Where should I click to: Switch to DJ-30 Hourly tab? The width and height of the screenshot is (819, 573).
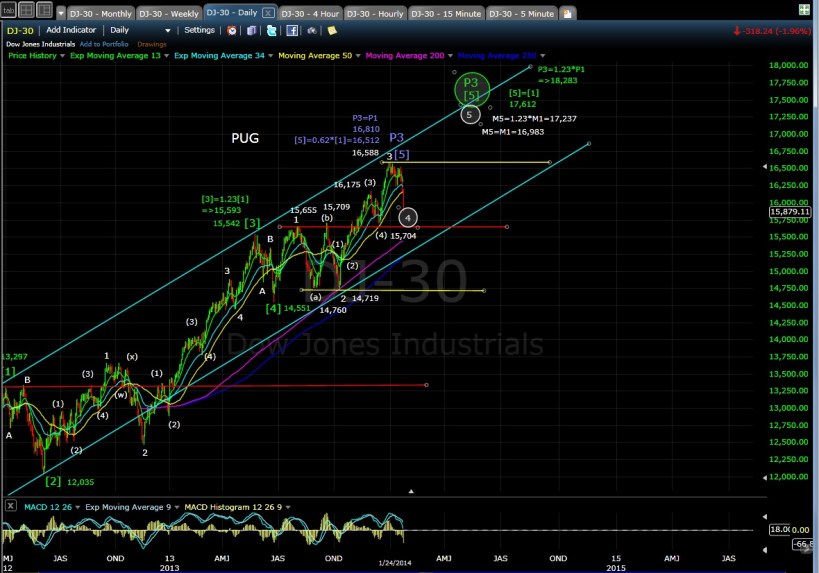pyautogui.click(x=376, y=14)
